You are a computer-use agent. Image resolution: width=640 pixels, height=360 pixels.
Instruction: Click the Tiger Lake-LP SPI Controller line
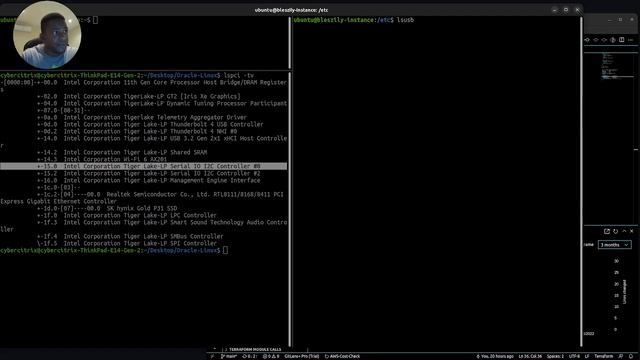pos(127,243)
